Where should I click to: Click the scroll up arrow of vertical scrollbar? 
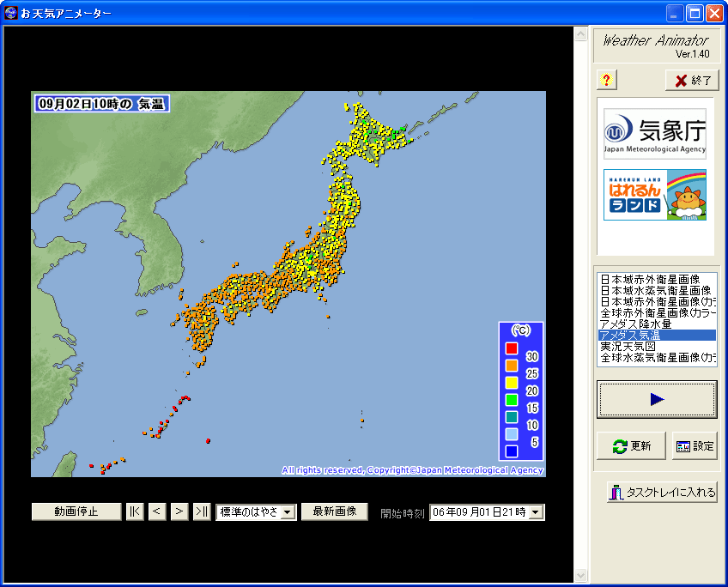580,33
